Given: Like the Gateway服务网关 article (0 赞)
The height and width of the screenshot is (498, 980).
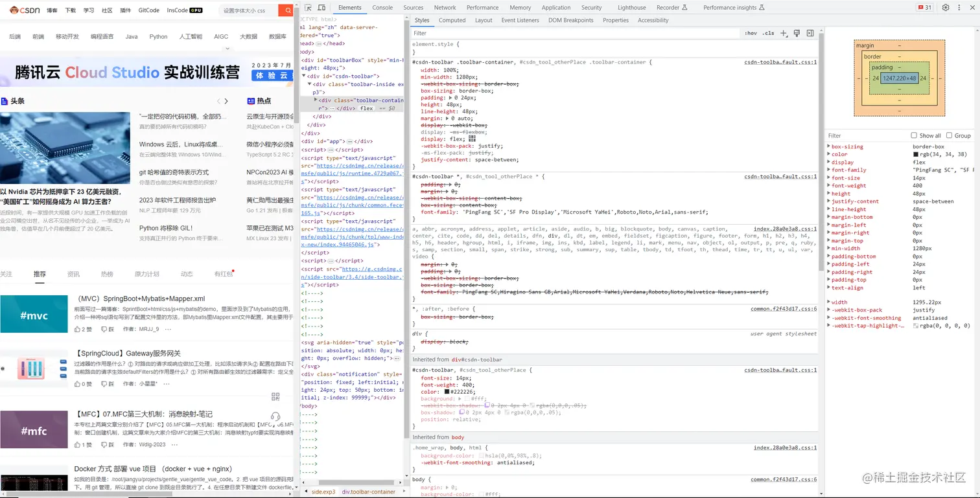Looking at the screenshot, I should click(83, 384).
